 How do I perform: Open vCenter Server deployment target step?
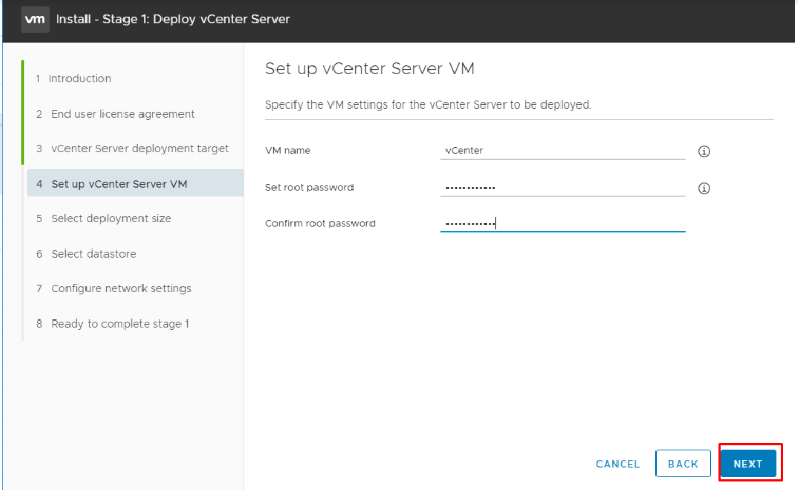132,148
